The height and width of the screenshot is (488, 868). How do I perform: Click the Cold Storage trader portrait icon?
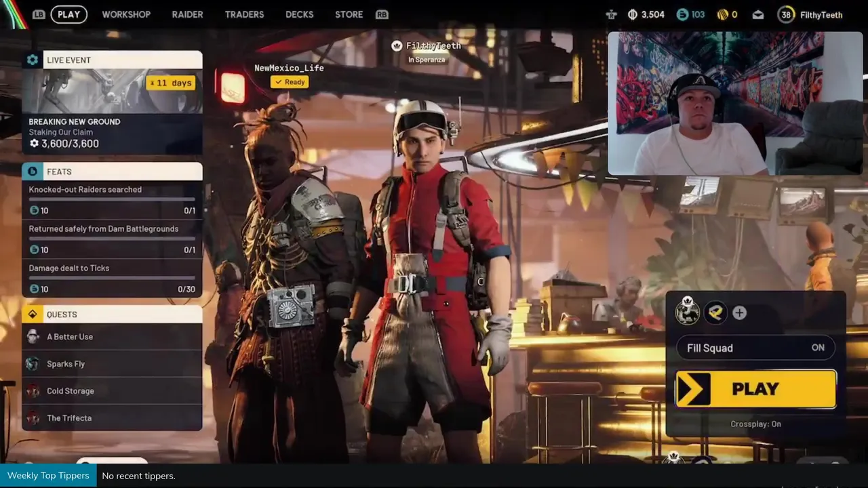point(33,391)
